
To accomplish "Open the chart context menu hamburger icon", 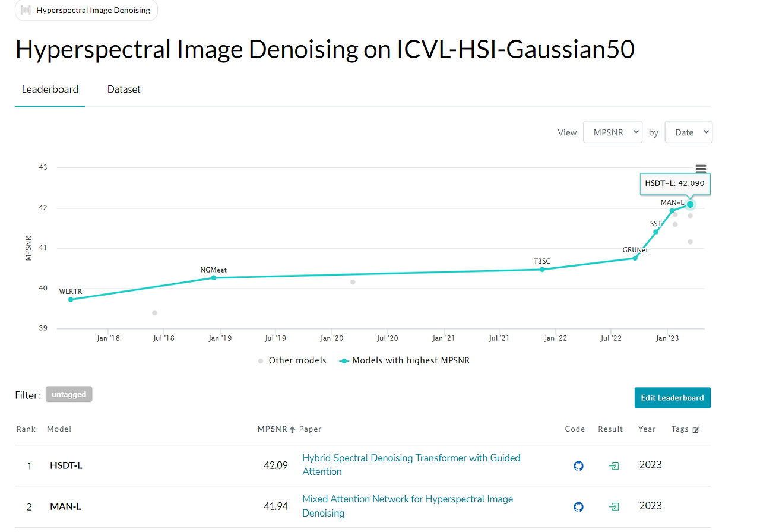I will click(701, 169).
